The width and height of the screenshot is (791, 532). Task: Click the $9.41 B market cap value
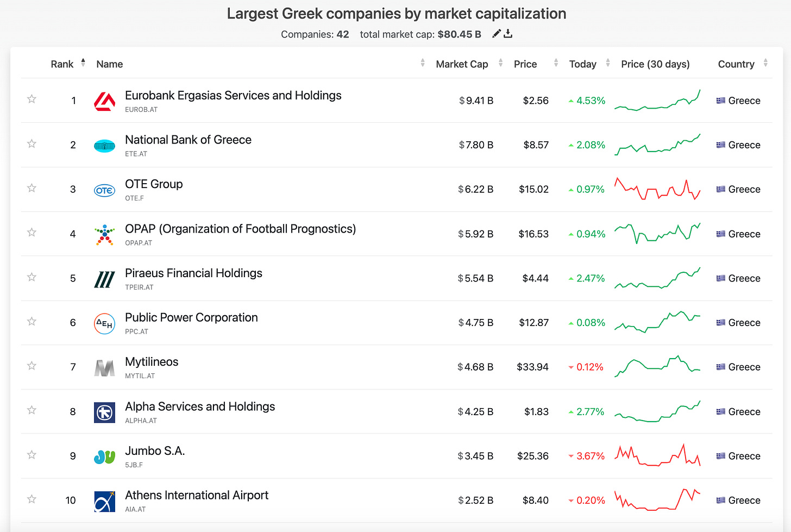pos(476,101)
